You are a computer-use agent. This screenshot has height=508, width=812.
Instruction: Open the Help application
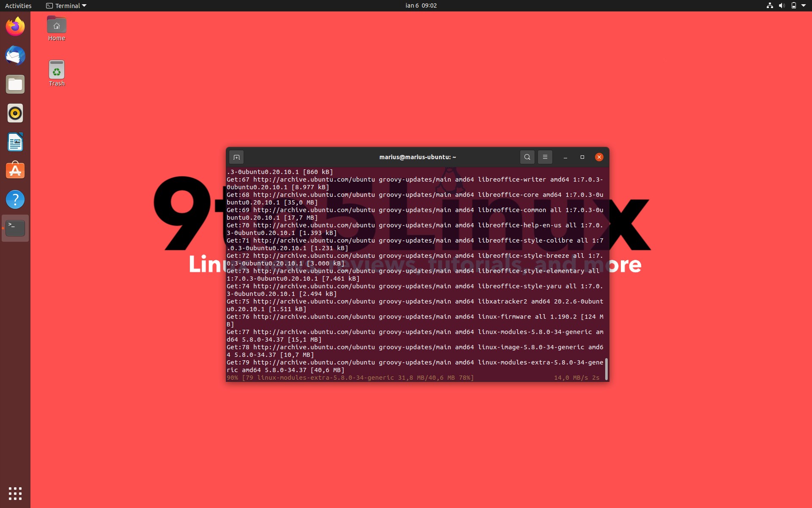pyautogui.click(x=15, y=199)
